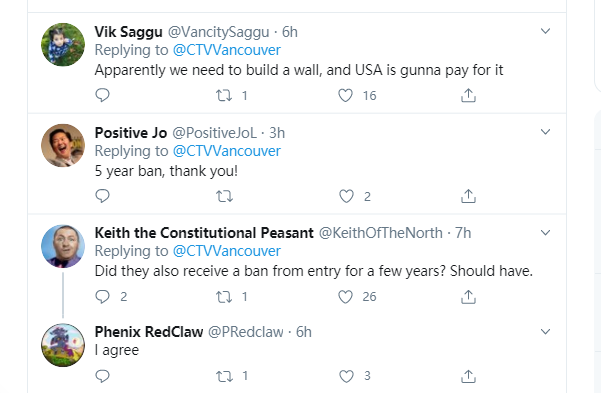Image resolution: width=601 pixels, height=393 pixels.
Task: Reply to Positive Jo's tweet
Action: point(102,196)
